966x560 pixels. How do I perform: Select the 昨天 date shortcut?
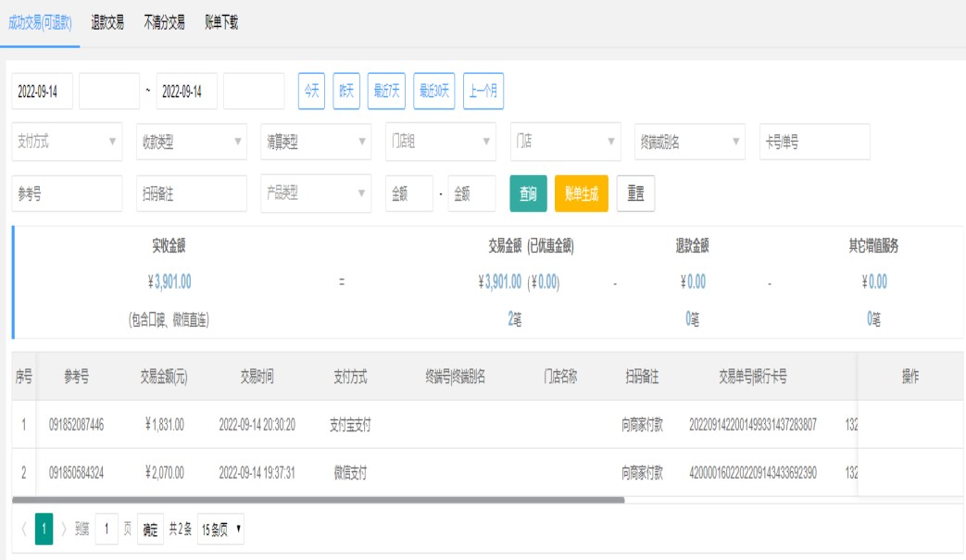coord(346,91)
